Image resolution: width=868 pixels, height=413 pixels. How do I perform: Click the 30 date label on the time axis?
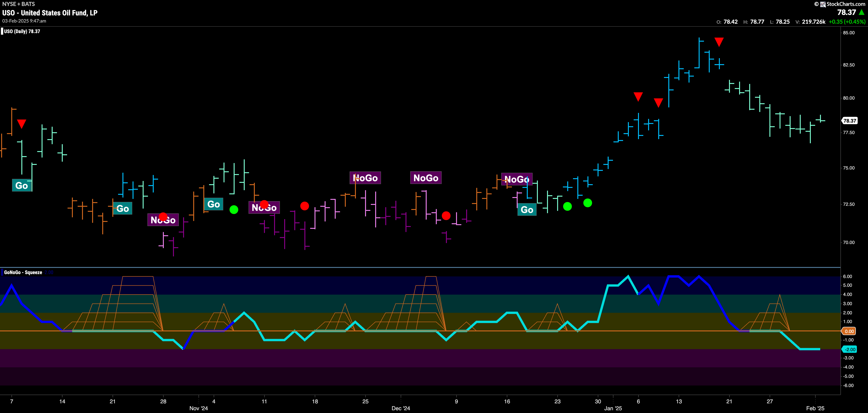(x=598, y=402)
